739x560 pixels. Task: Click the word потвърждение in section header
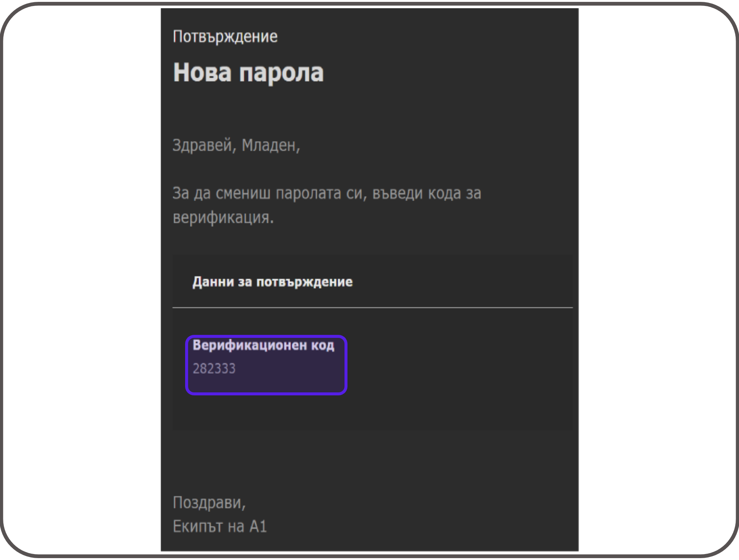coord(304,282)
